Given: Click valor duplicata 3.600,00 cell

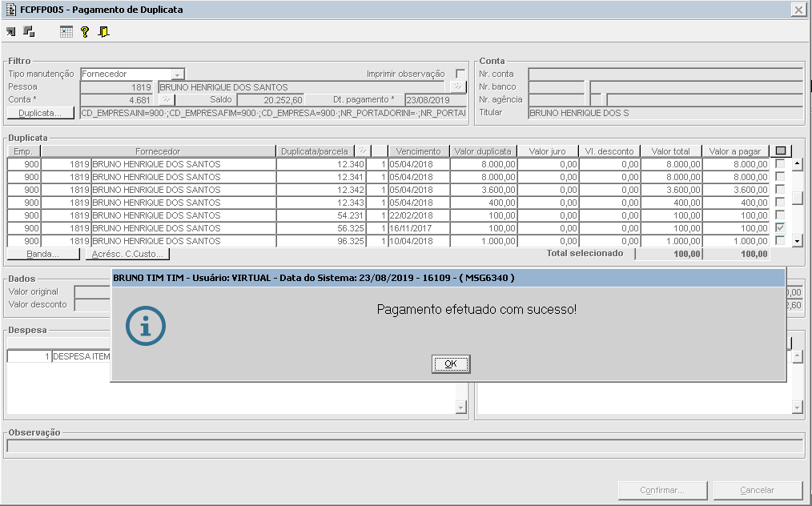Looking at the screenshot, I should 483,190.
